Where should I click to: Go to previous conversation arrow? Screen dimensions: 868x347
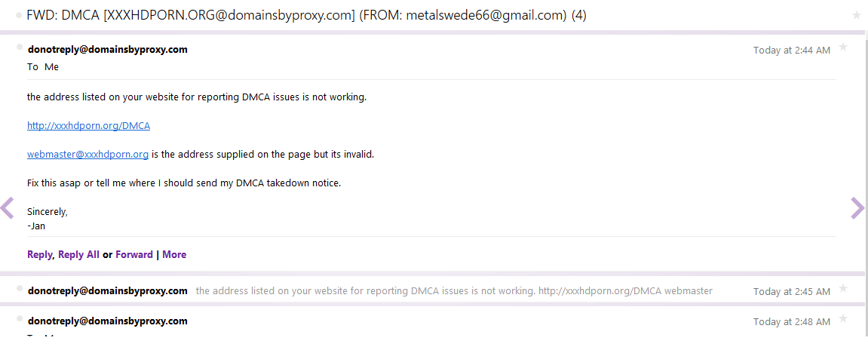pos(8,208)
